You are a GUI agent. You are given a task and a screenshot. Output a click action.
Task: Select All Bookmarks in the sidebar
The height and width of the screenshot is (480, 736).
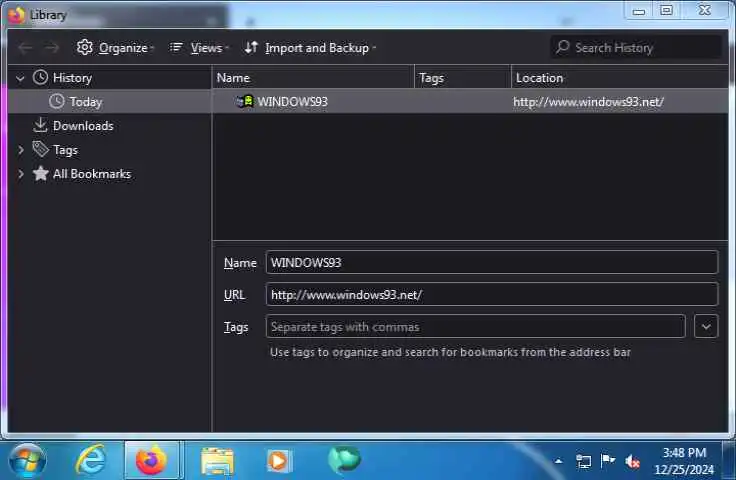pos(92,174)
